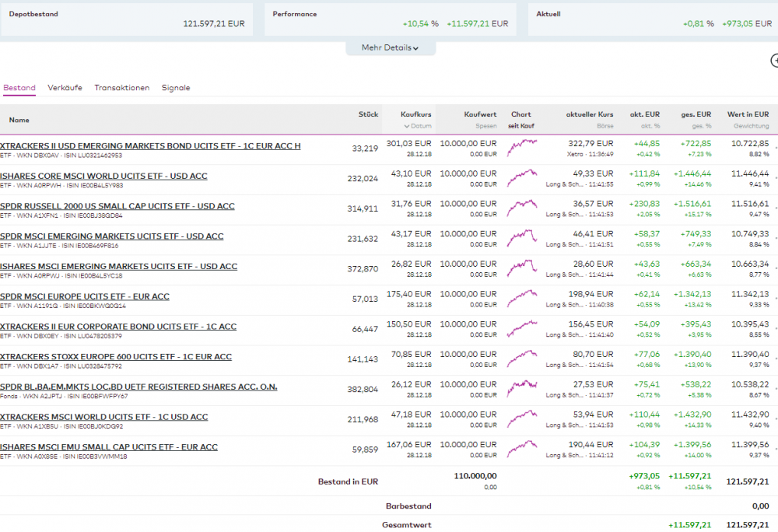Click the plus icon at the right edge
The width and height of the screenshot is (778, 532).
pyautogui.click(x=774, y=60)
